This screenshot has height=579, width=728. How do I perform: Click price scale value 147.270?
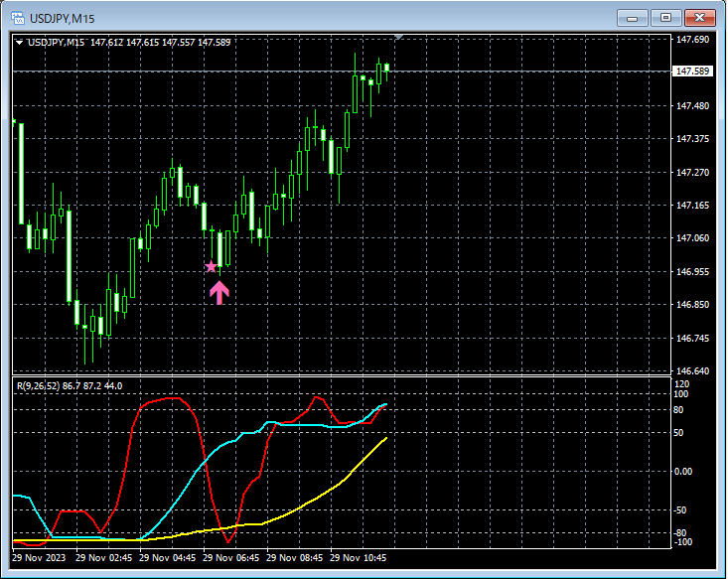(692, 172)
